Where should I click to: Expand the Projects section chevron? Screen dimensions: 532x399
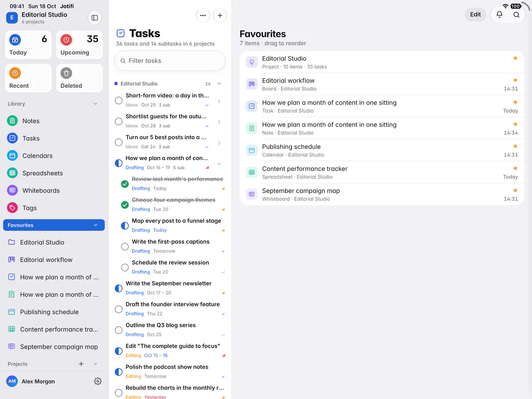pos(95,364)
